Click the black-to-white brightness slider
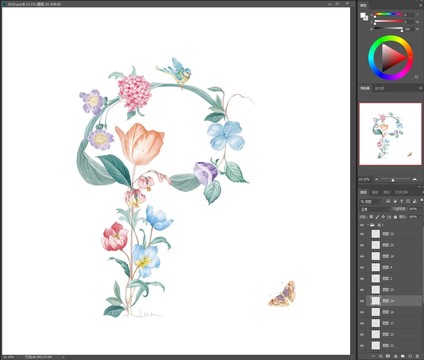This screenshot has height=360, width=424. (388, 28)
